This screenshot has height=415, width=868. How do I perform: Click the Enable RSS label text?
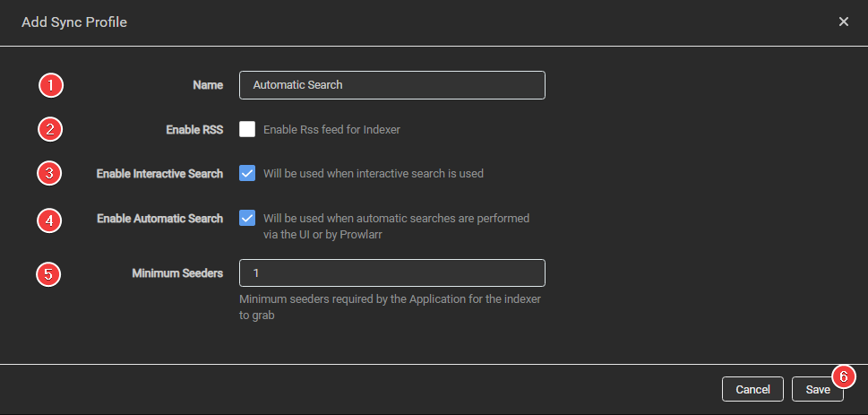pyautogui.click(x=194, y=129)
